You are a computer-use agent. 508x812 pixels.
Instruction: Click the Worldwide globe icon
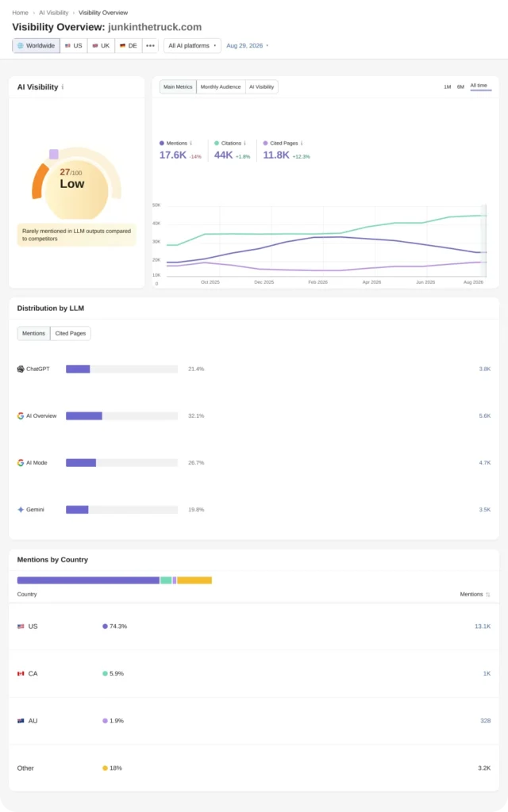[x=21, y=45]
